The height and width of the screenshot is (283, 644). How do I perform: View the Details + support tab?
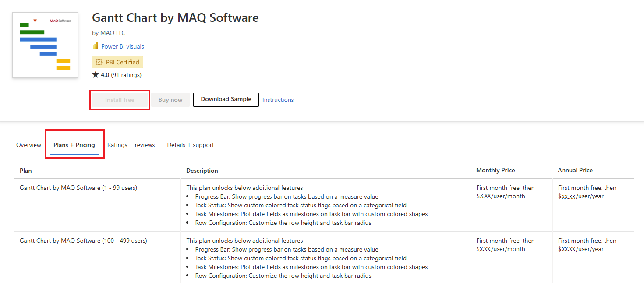click(191, 144)
